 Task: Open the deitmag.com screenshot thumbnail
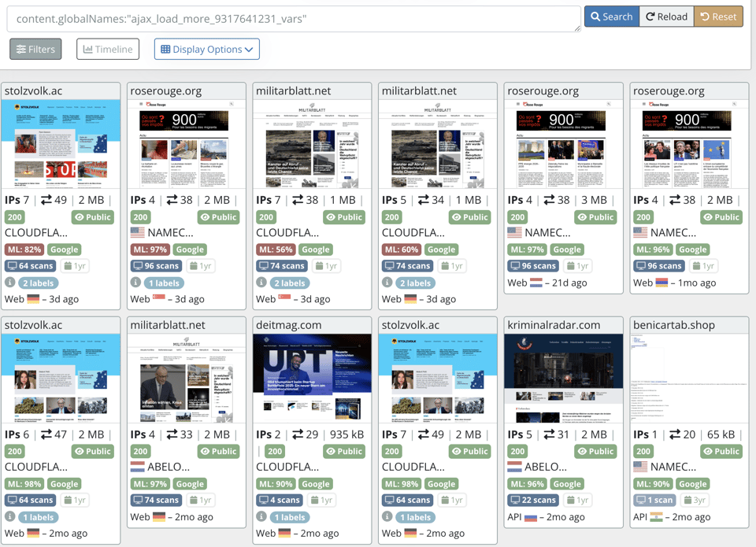coord(313,379)
